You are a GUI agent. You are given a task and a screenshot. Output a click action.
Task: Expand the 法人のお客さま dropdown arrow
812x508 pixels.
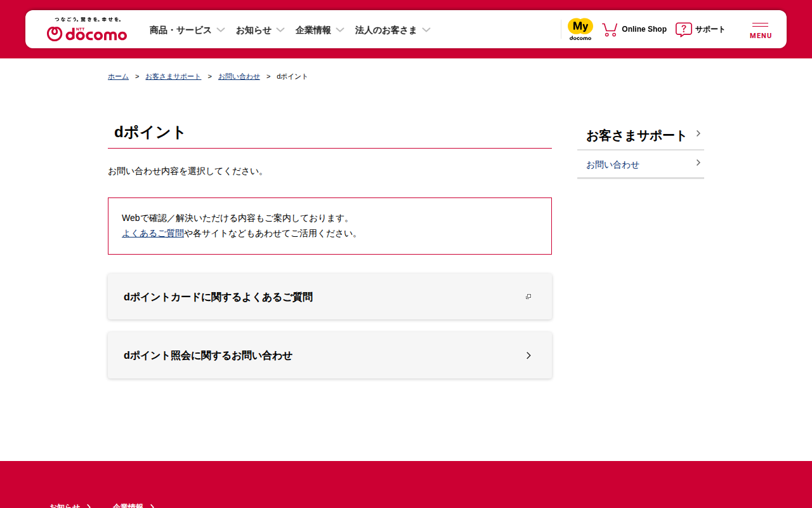(x=426, y=30)
